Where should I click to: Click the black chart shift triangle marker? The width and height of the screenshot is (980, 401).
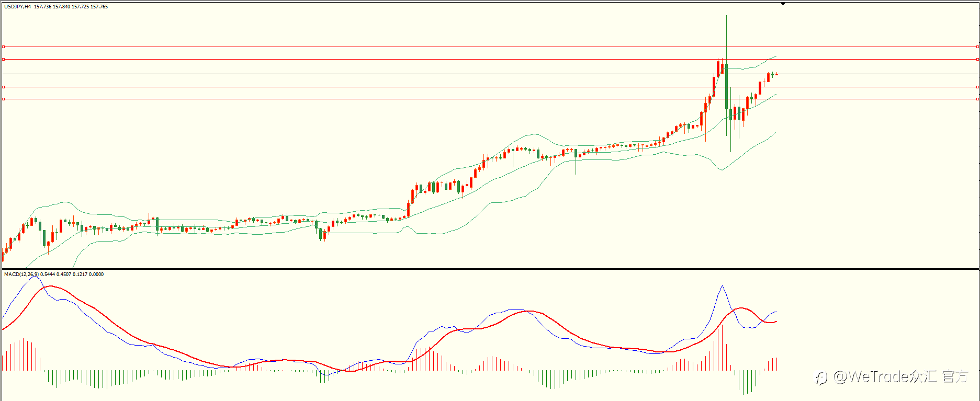coord(783,4)
